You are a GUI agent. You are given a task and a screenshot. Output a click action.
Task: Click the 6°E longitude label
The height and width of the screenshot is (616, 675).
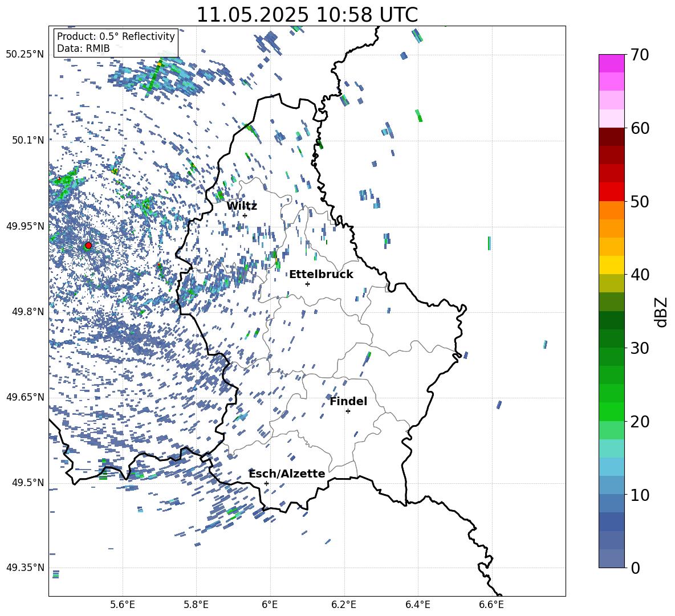coord(270,605)
